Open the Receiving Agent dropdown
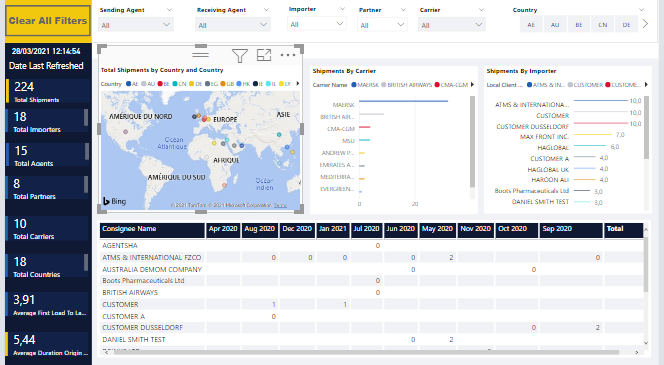The height and width of the screenshot is (365, 664). click(233, 25)
